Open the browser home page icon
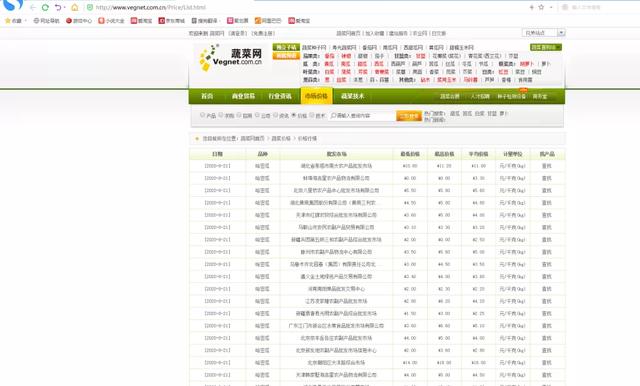The width and height of the screenshot is (640, 386). click(75, 7)
